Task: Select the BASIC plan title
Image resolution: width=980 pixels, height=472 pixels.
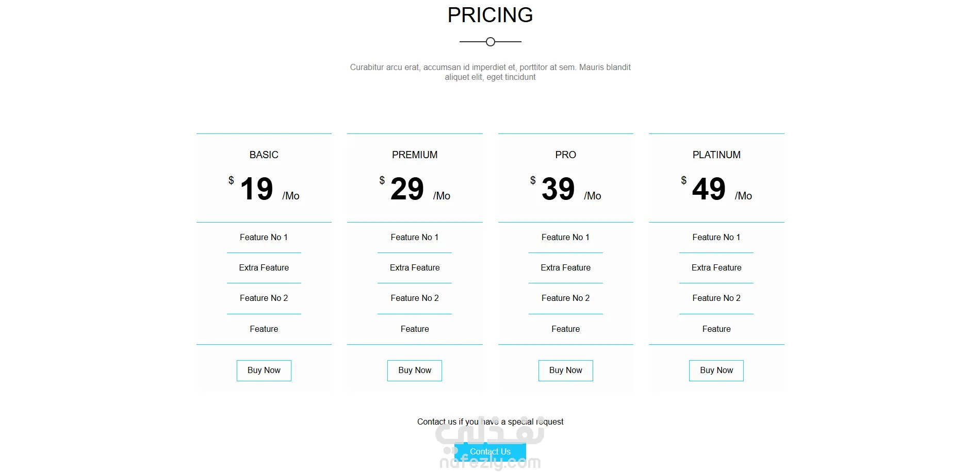Action: coord(264,155)
